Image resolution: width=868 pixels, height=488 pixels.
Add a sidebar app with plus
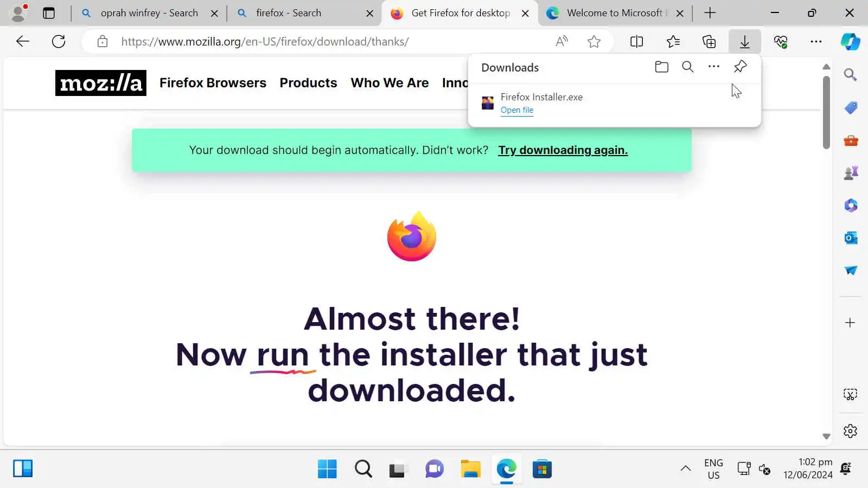coord(850,323)
